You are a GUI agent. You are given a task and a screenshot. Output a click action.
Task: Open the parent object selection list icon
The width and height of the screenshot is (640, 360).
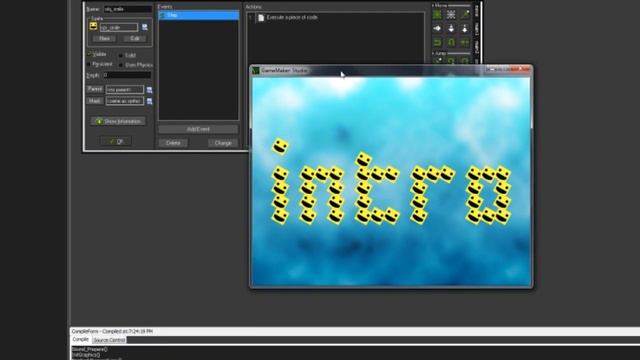tap(149, 90)
